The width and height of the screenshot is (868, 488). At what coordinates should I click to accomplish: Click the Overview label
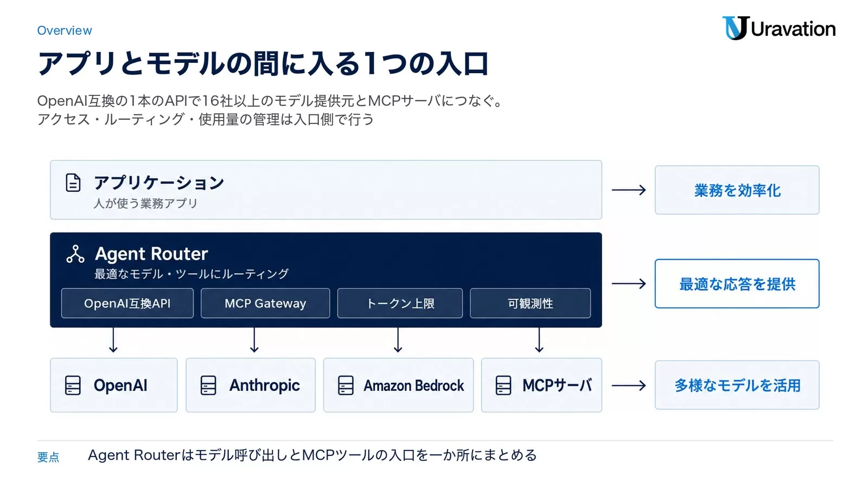[x=65, y=30]
